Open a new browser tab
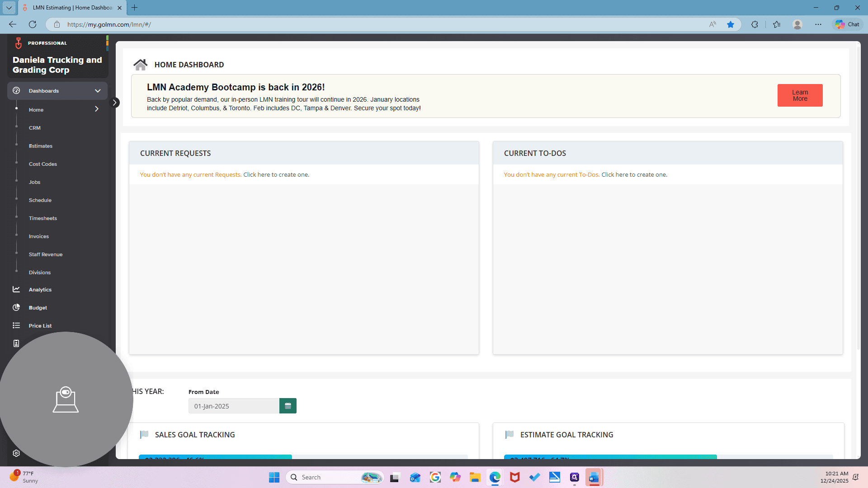The width and height of the screenshot is (868, 488). tap(134, 8)
